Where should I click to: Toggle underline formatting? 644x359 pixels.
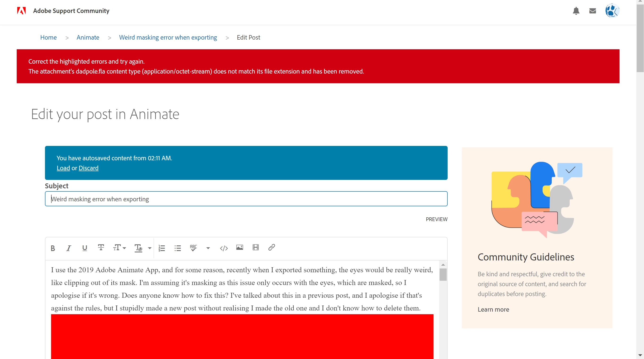coord(85,248)
